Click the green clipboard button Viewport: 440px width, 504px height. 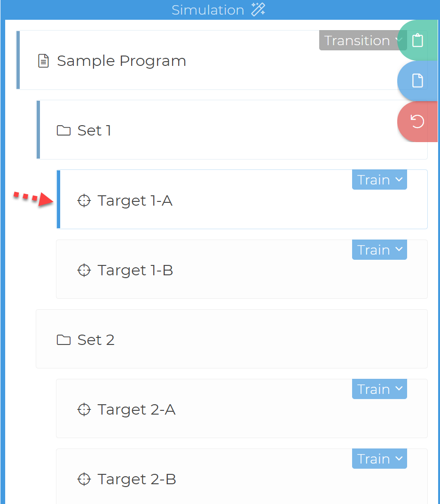(x=417, y=40)
